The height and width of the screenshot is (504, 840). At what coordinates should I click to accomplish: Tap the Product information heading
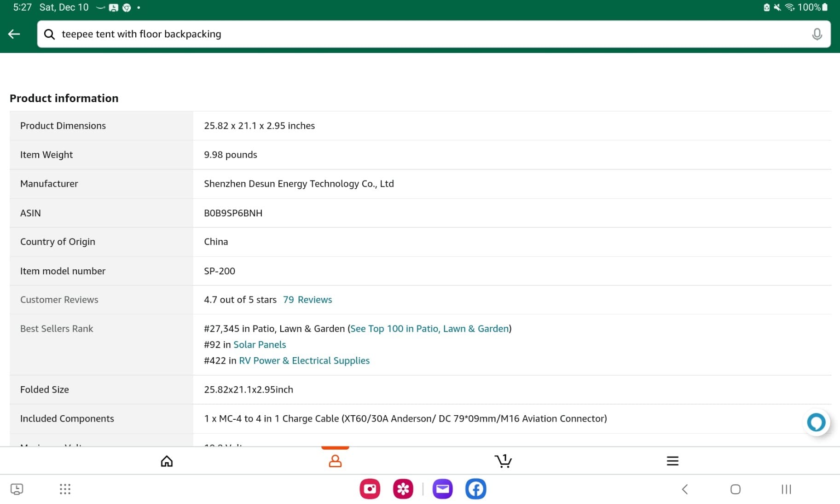(x=64, y=98)
